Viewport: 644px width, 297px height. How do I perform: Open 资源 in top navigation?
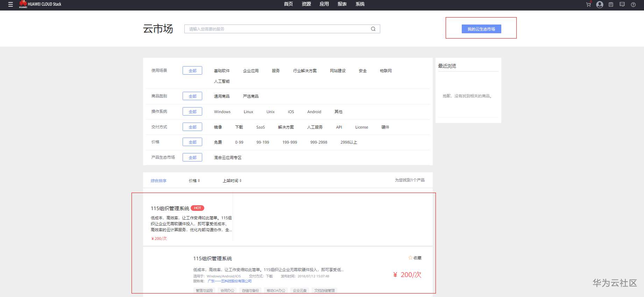point(306,4)
